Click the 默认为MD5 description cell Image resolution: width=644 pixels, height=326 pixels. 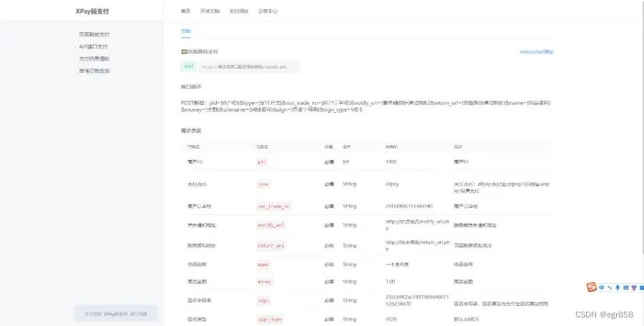(x=466, y=319)
